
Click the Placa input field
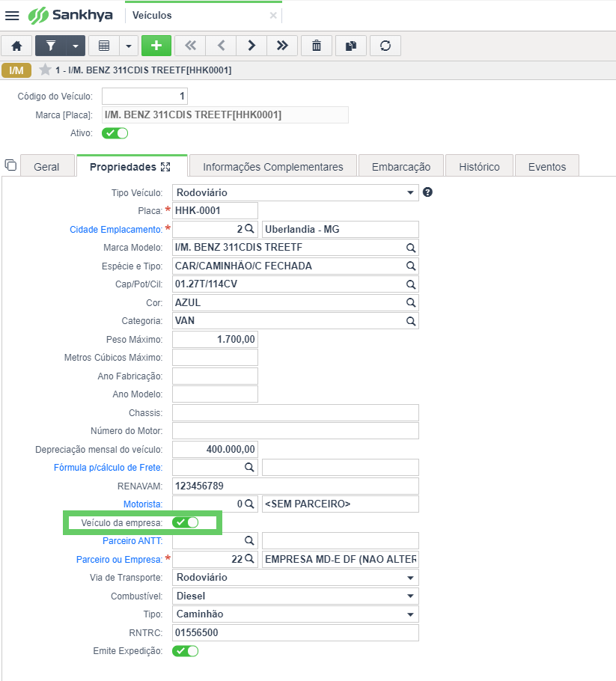click(x=215, y=210)
